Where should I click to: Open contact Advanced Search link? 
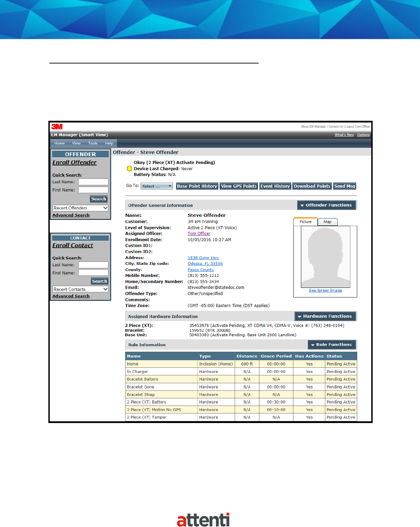71,296
